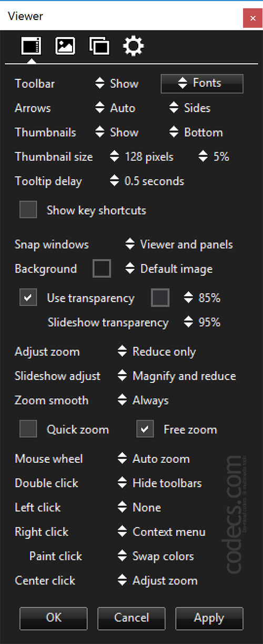The height and width of the screenshot is (644, 263).
Task: Open the interface layout settings tab icon
Action: pos(31,46)
